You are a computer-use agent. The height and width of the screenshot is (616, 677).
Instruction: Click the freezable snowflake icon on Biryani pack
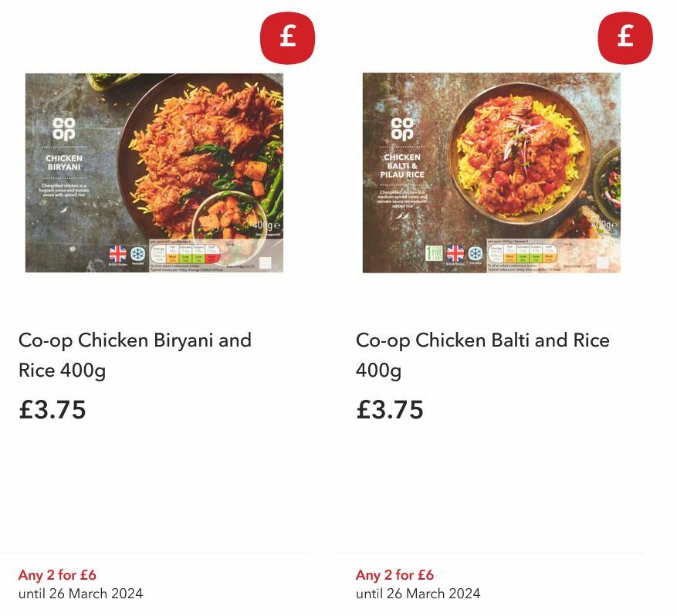point(137,252)
